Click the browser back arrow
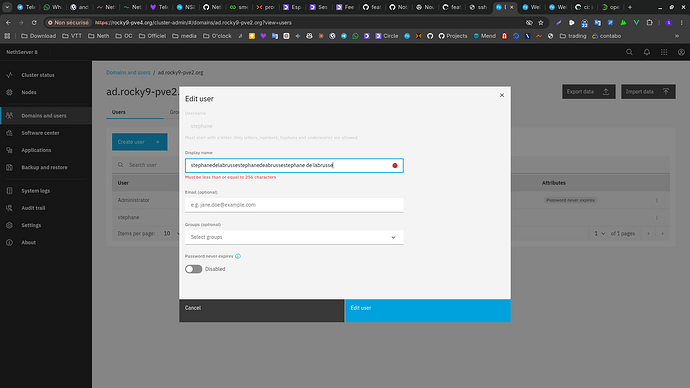 (8, 22)
